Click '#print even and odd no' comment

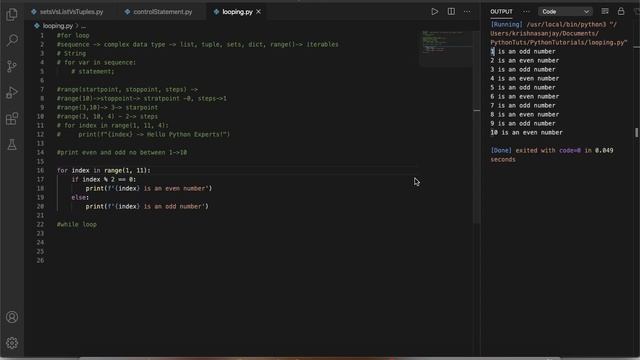pyautogui.click(x=122, y=152)
